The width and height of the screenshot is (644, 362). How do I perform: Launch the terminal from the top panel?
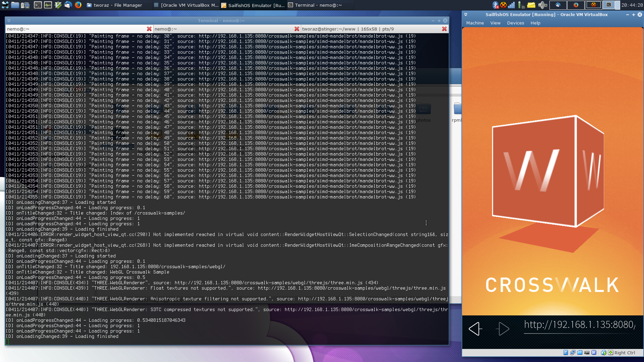[38, 5]
